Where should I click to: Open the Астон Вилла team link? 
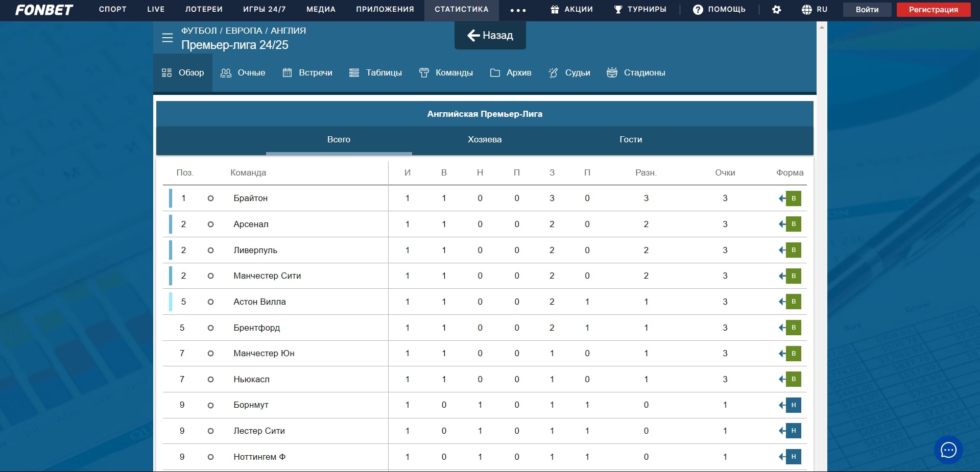pos(259,302)
